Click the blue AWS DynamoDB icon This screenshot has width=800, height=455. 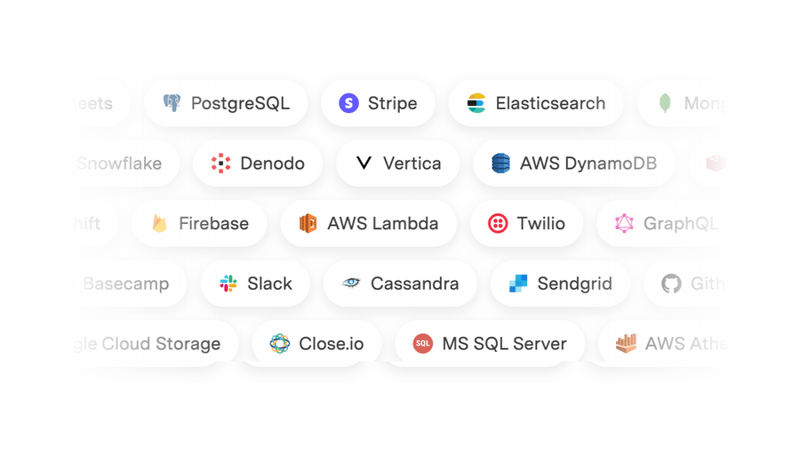[x=500, y=163]
